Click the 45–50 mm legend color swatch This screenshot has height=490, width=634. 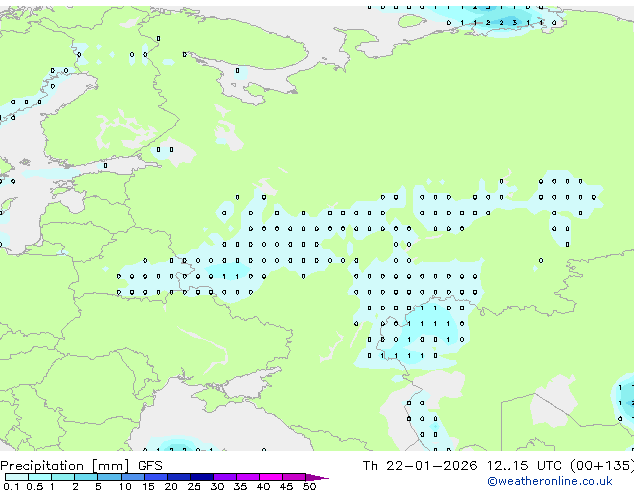pos(294,477)
